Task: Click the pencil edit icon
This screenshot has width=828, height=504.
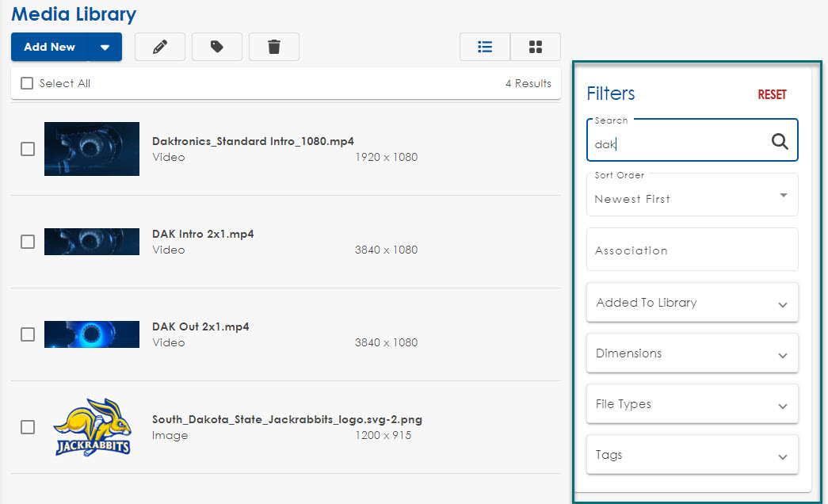Action: point(160,47)
